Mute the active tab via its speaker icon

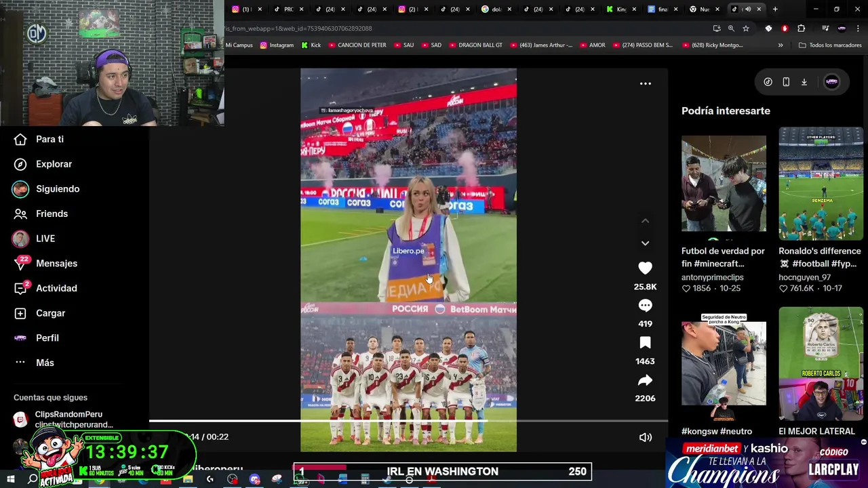pyautogui.click(x=747, y=9)
